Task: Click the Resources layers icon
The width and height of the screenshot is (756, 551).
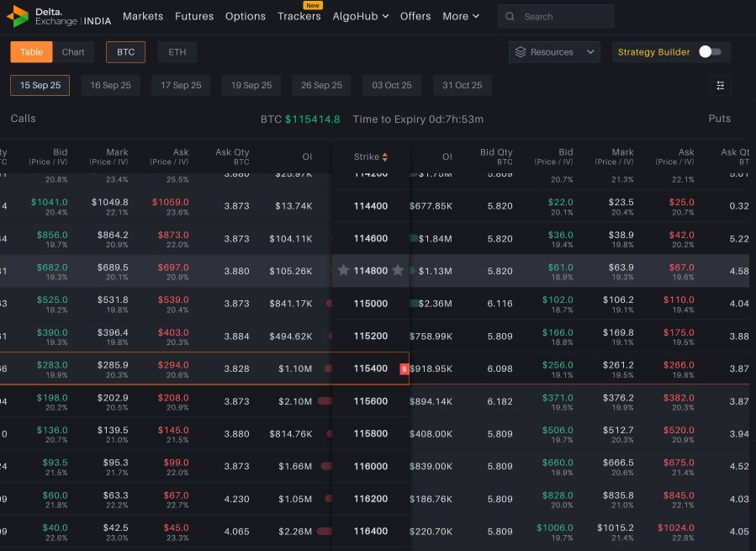Action: click(x=521, y=52)
